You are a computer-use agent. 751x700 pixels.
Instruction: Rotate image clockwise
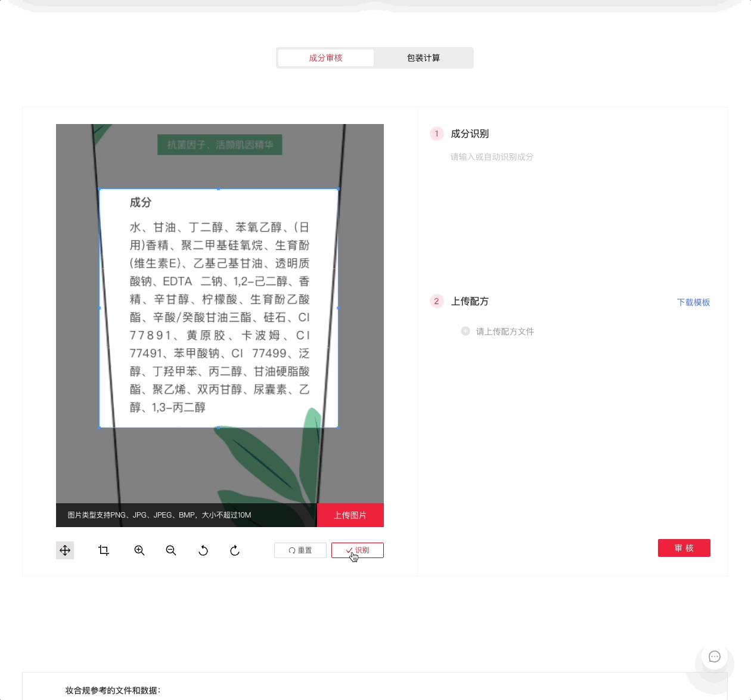click(x=235, y=550)
